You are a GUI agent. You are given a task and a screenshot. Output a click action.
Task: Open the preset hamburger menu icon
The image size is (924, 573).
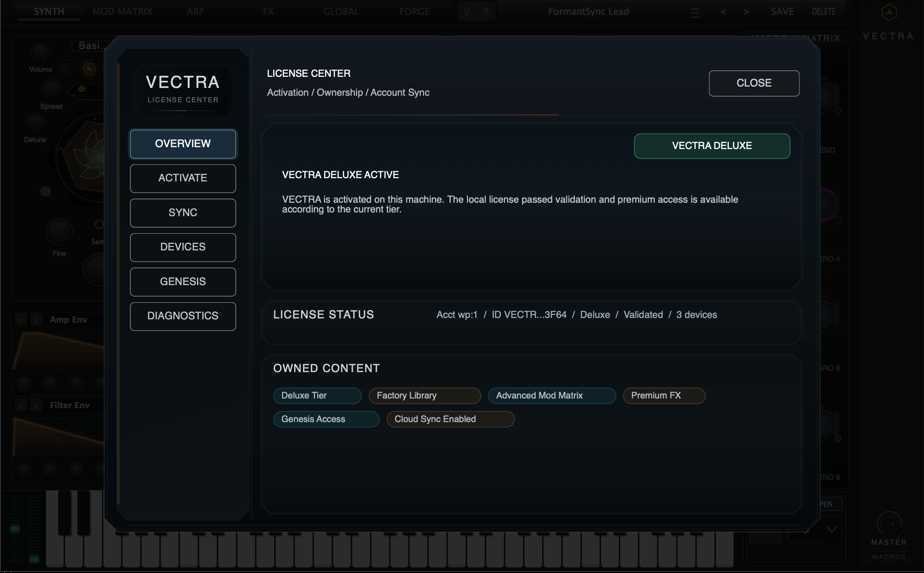(695, 13)
